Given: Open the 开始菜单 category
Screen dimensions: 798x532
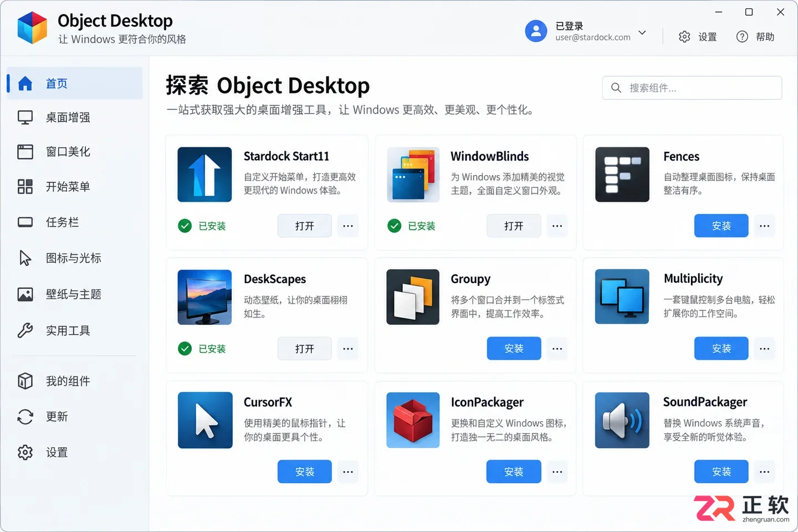Looking at the screenshot, I should [74, 187].
